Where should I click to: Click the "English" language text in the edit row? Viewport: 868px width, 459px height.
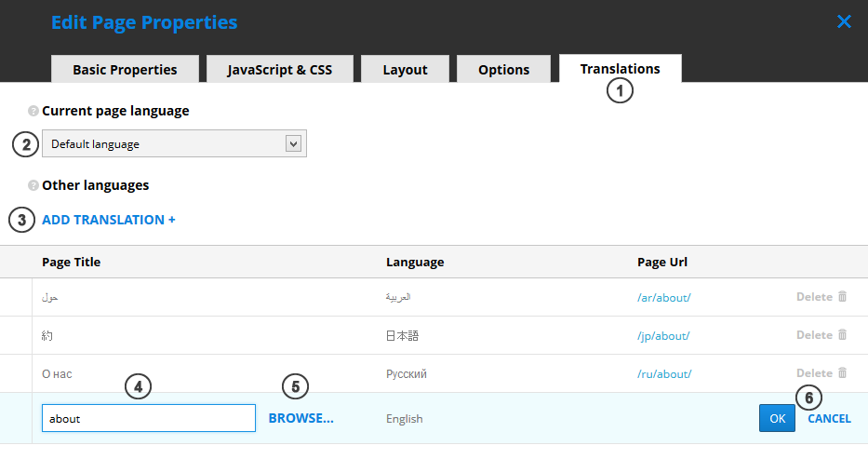[x=405, y=419]
